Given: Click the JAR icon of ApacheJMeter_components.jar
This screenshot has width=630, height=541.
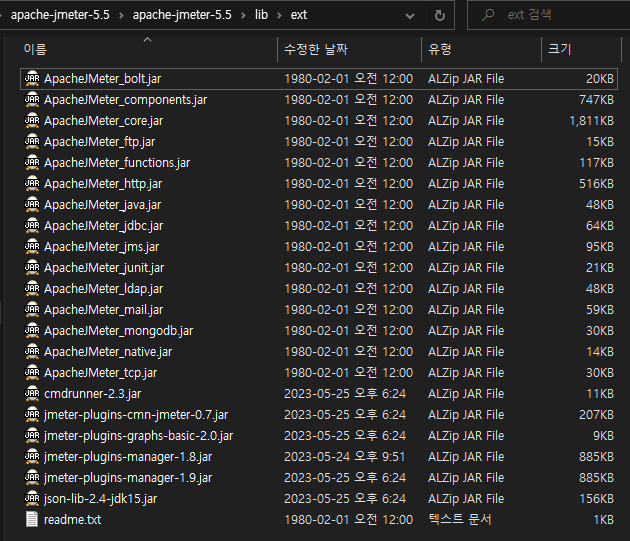Looking at the screenshot, I should [x=32, y=99].
